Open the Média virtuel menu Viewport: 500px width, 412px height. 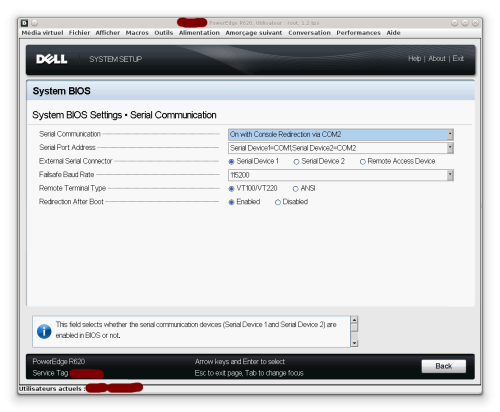(x=42, y=33)
